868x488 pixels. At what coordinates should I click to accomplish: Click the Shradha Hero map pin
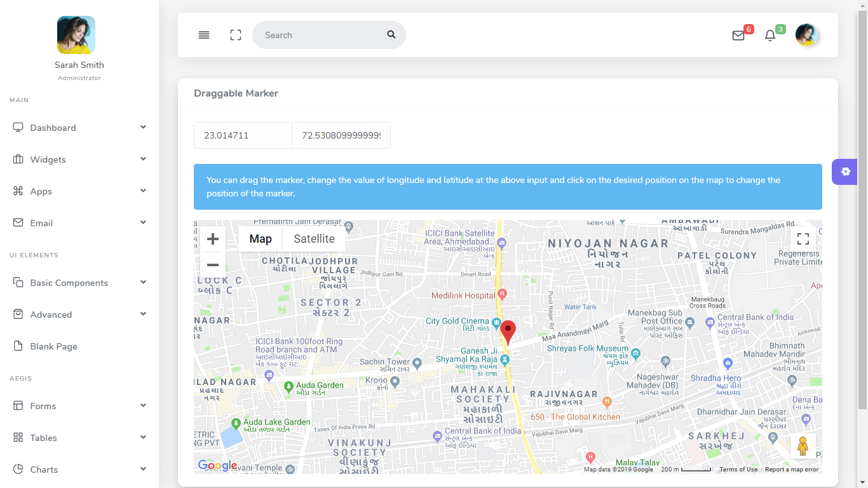pyautogui.click(x=728, y=363)
